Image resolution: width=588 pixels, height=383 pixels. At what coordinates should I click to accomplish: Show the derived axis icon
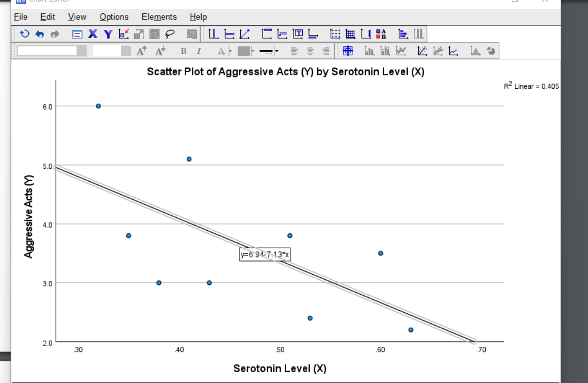[x=366, y=34]
